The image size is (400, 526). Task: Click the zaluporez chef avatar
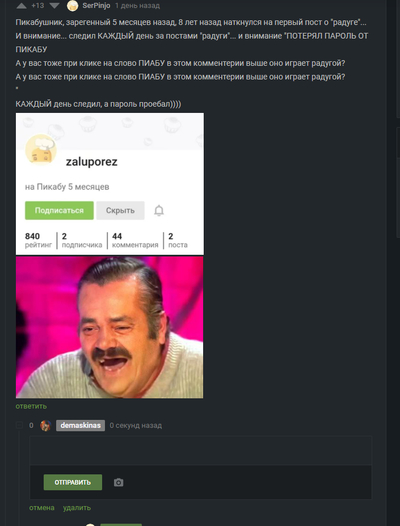point(41,150)
